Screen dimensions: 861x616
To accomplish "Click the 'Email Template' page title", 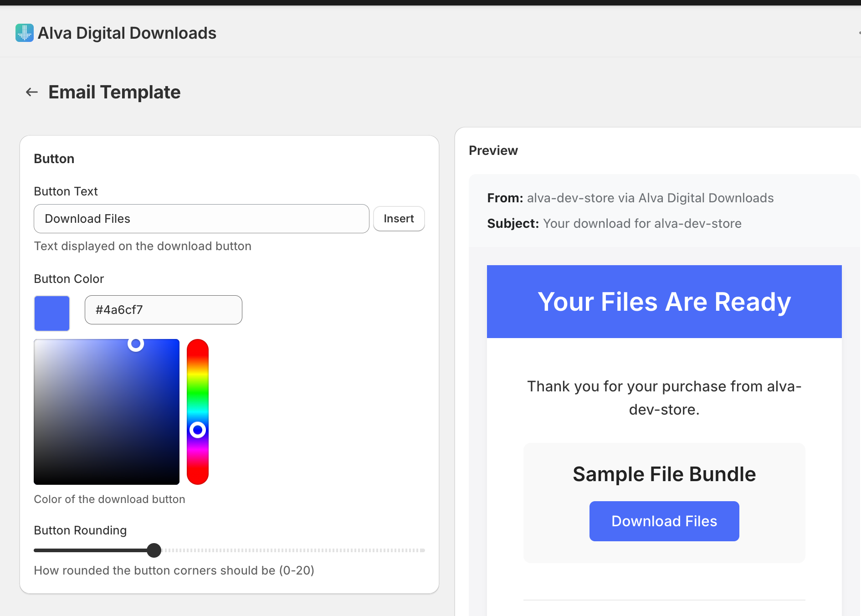I will (x=114, y=92).
